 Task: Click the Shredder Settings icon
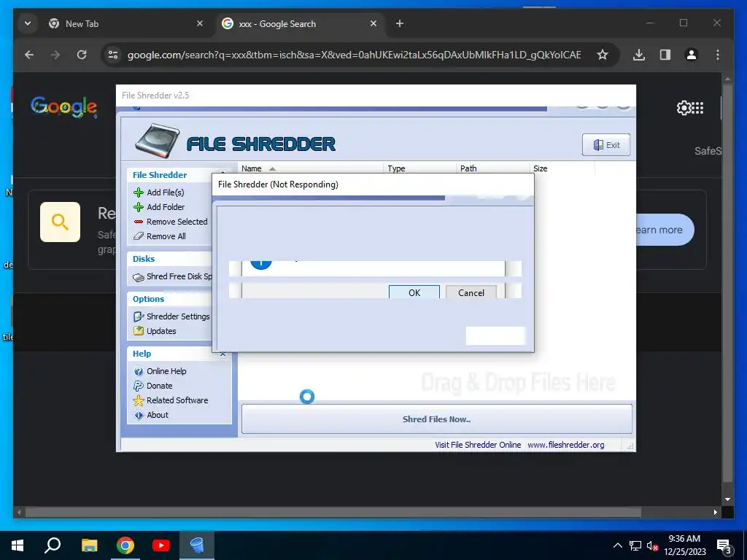click(139, 316)
